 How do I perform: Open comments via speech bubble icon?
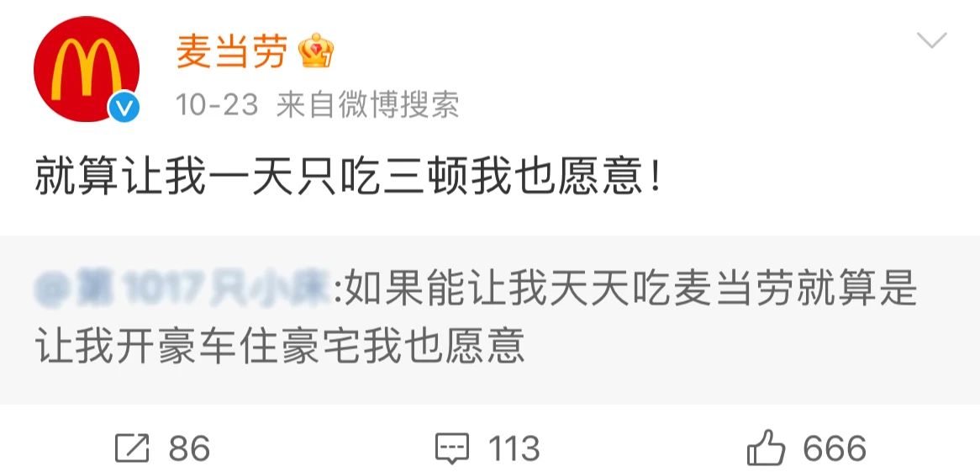click(x=452, y=448)
